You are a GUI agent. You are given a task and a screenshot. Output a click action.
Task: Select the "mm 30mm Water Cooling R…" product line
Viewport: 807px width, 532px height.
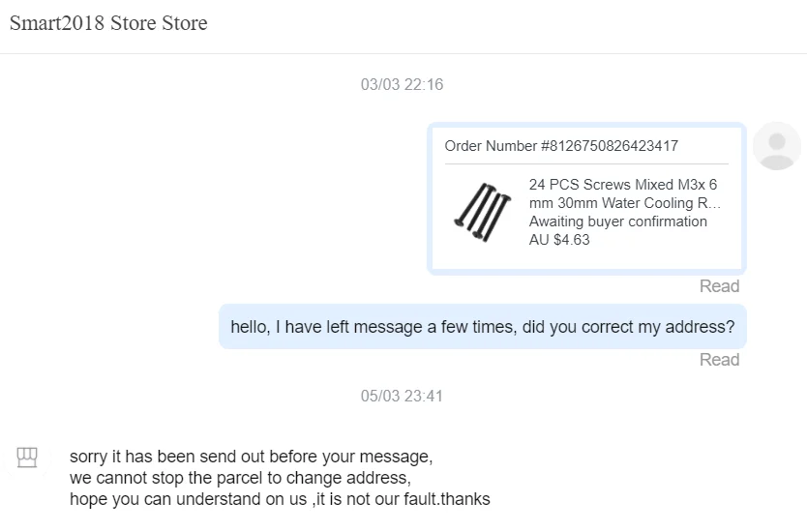625,203
